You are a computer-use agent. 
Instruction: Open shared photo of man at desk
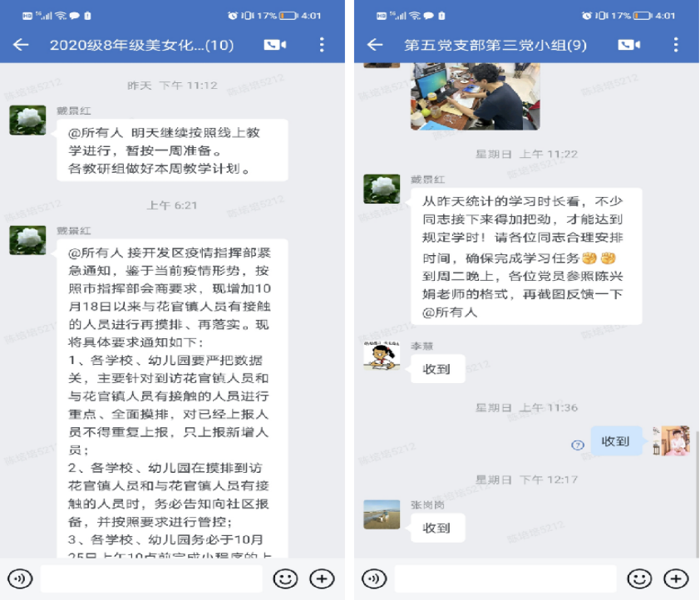pyautogui.click(x=475, y=96)
